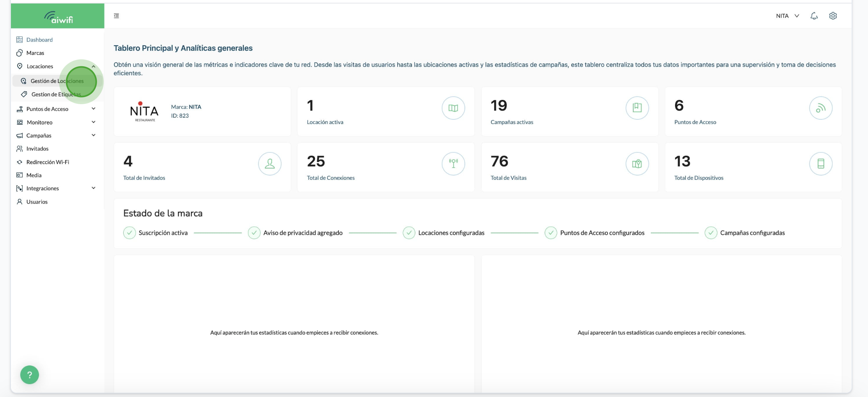Toggle the sidebar collapse icon
The width and height of the screenshot is (868, 397).
(116, 16)
